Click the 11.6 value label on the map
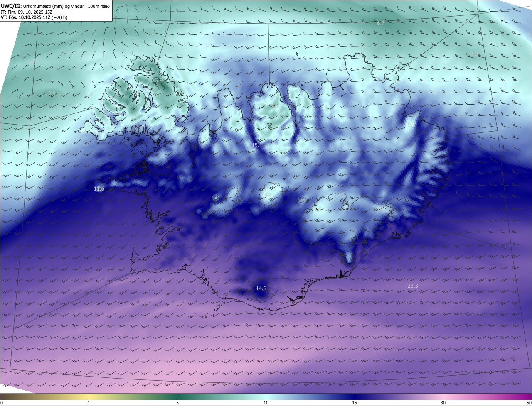532x406 pixels. [x=99, y=189]
